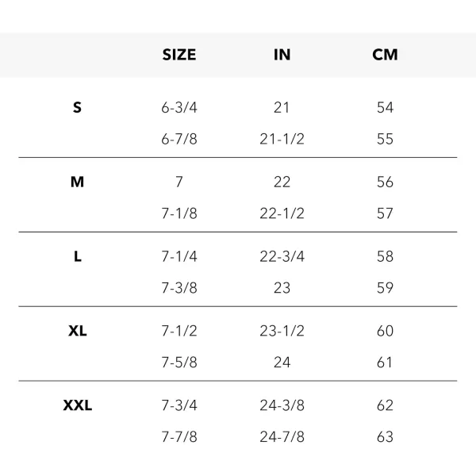Click the 21-1/2 inch measurement

(282, 139)
